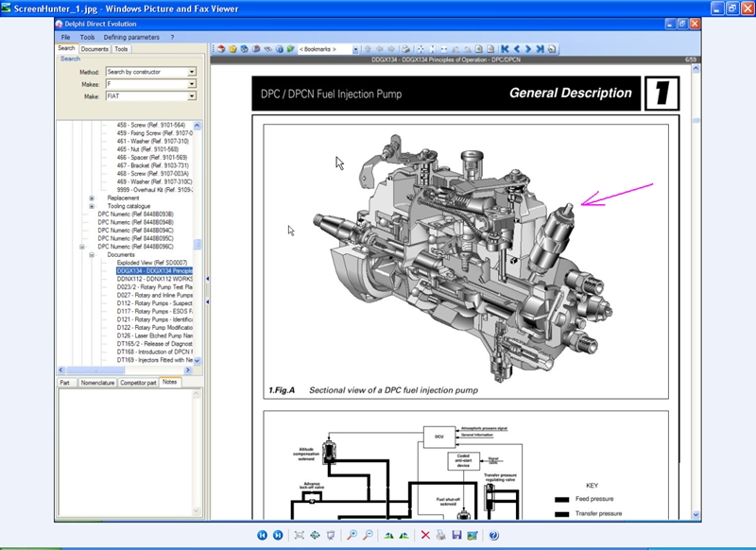This screenshot has width=756, height=550.
Task: Start slideshow from the viewer toolbar
Action: 330,535
